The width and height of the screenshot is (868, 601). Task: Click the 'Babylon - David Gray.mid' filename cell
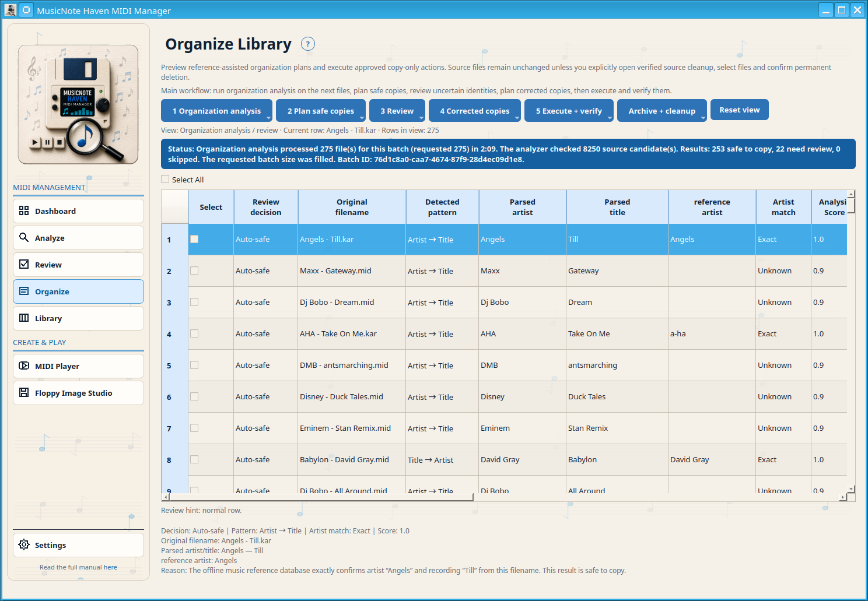coord(352,459)
